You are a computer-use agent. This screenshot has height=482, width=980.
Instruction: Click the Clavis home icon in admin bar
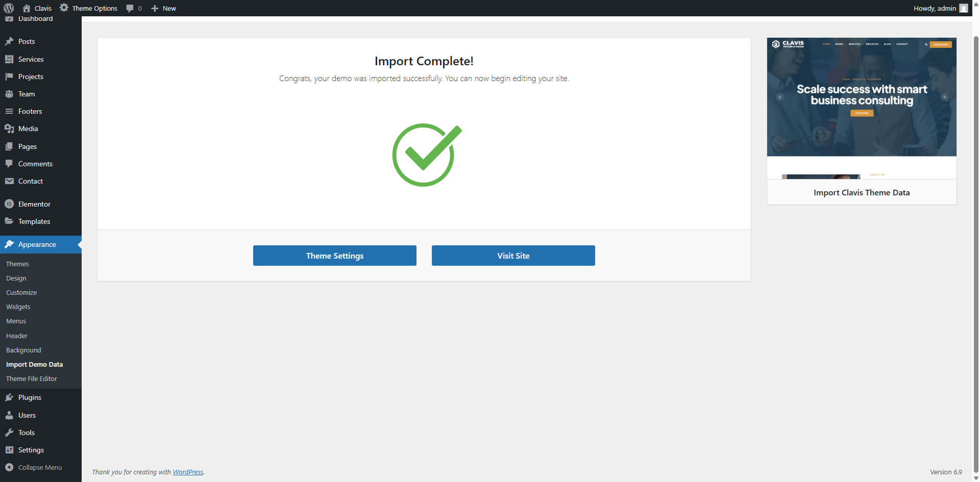pyautogui.click(x=27, y=8)
